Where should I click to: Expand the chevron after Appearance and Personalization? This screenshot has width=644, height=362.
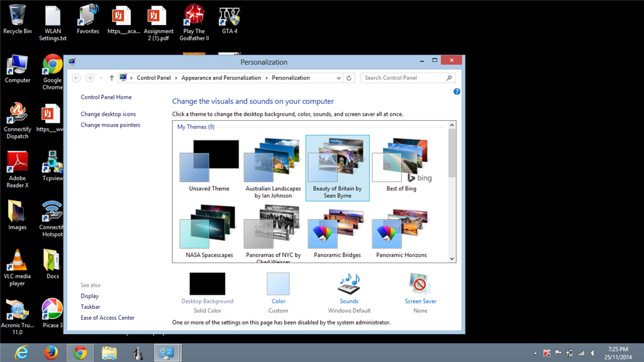tap(267, 77)
